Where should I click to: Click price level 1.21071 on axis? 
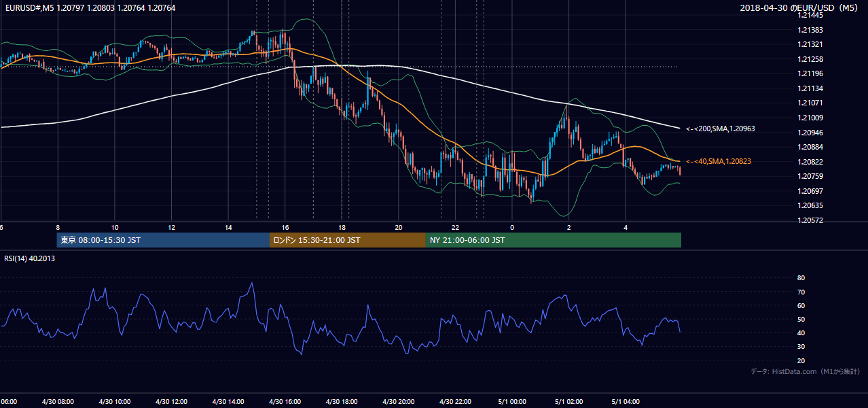pos(812,103)
